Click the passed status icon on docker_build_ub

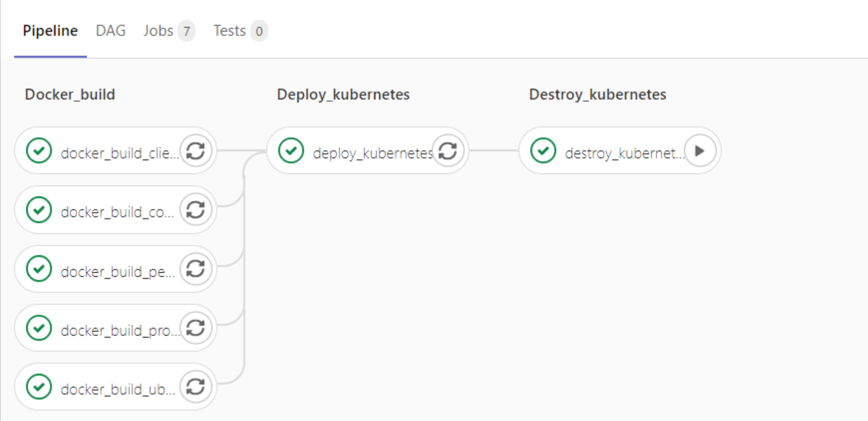[x=39, y=387]
